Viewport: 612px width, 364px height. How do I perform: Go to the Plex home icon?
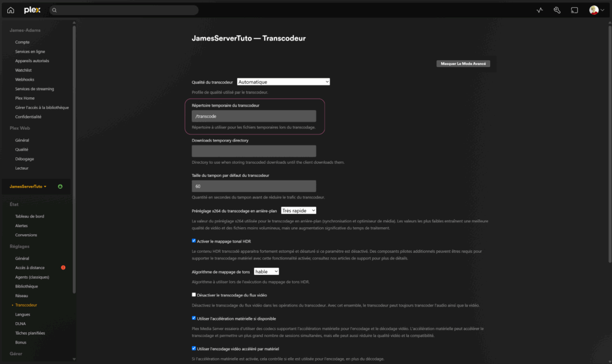(11, 10)
